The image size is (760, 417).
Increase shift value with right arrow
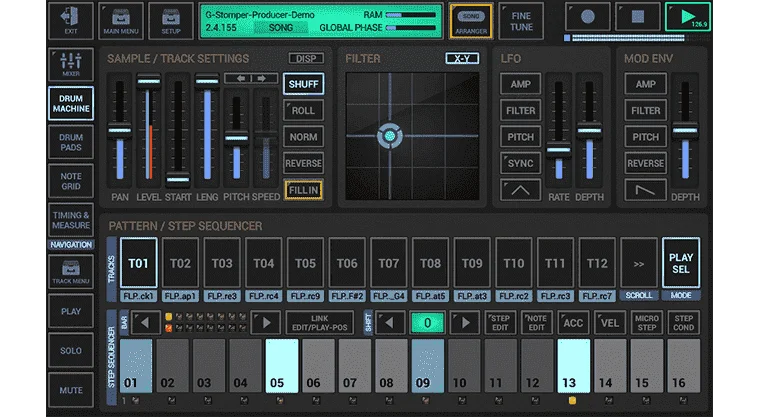tap(465, 322)
